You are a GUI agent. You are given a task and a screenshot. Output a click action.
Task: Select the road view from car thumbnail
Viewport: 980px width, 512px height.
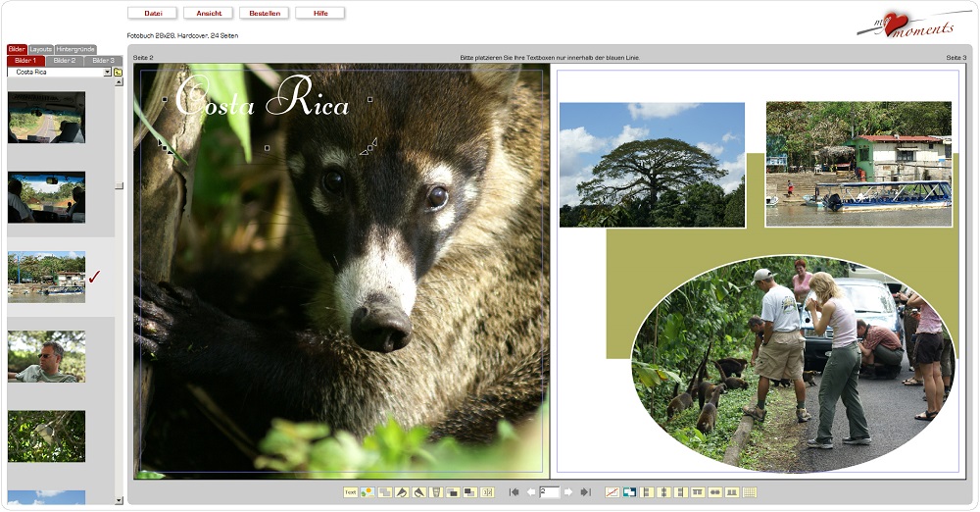46,118
